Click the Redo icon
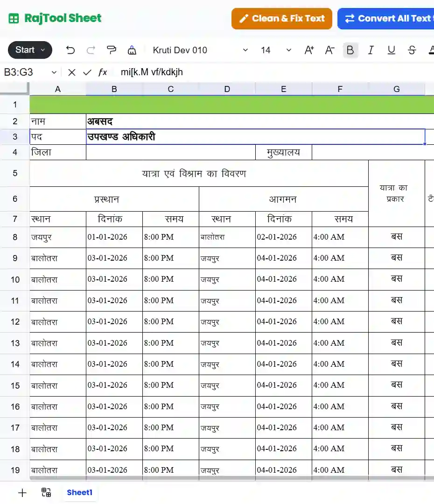The image size is (434, 504). click(90, 50)
